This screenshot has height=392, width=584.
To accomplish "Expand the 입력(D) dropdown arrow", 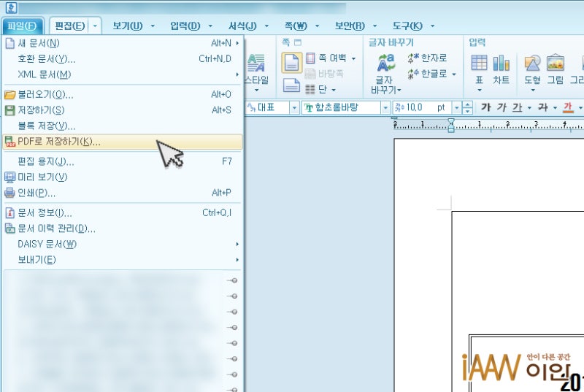I will click(x=210, y=26).
